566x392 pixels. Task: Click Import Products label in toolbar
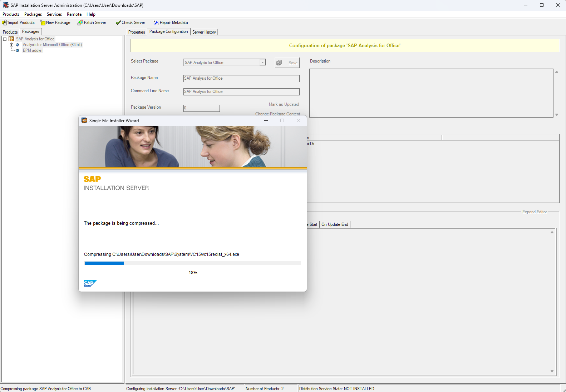click(x=21, y=23)
